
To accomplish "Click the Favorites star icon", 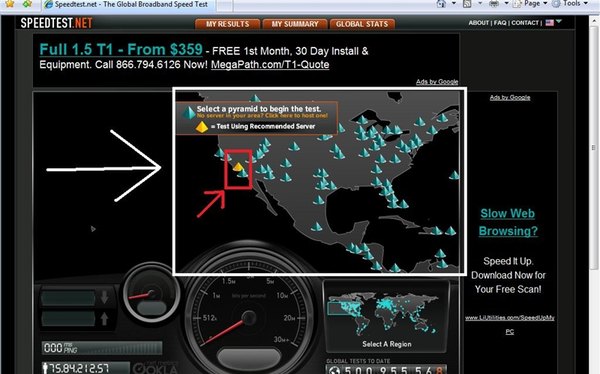I will 9,4.
